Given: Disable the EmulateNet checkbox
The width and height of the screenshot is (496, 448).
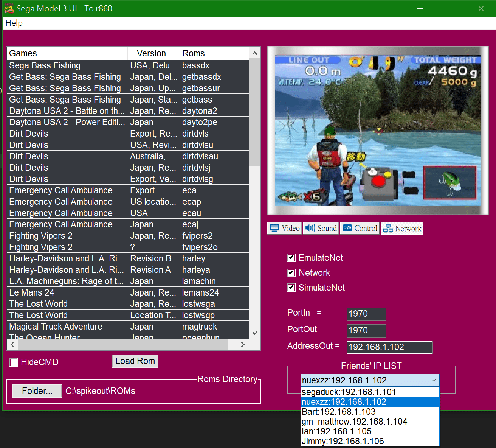Looking at the screenshot, I should tap(291, 258).
